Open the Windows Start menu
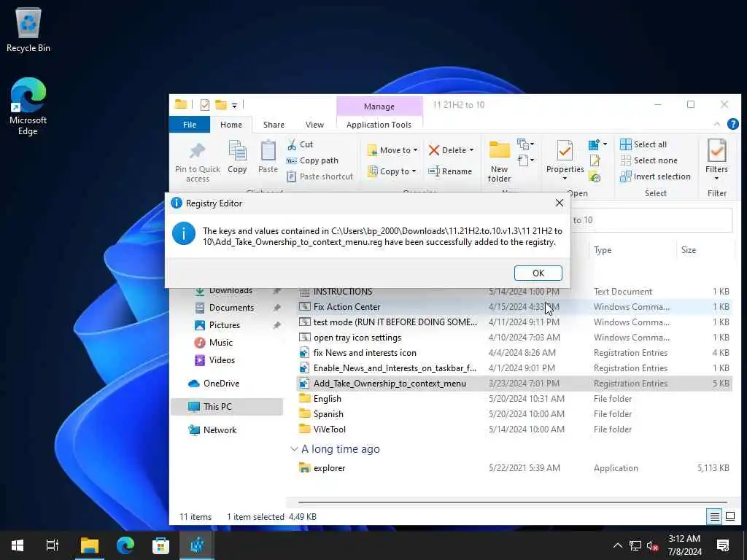Viewport: 747px width, 560px height. click(x=18, y=545)
